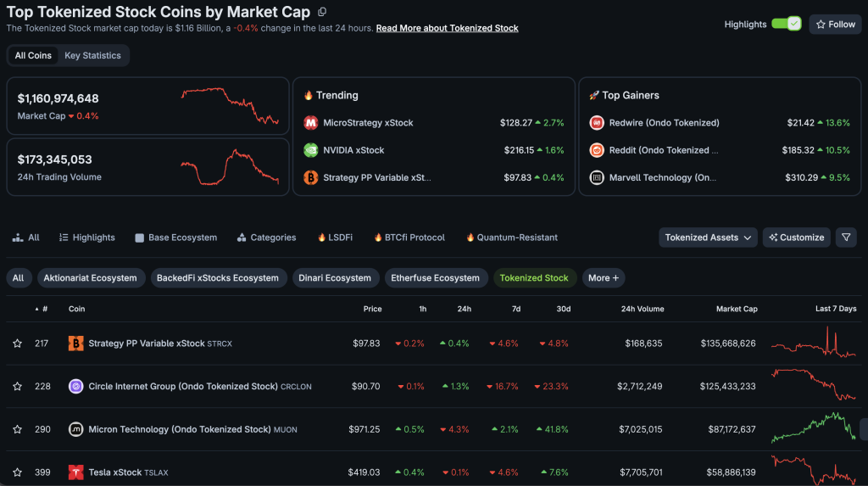
Task: Open the Top Gainers section heading
Action: (625, 95)
